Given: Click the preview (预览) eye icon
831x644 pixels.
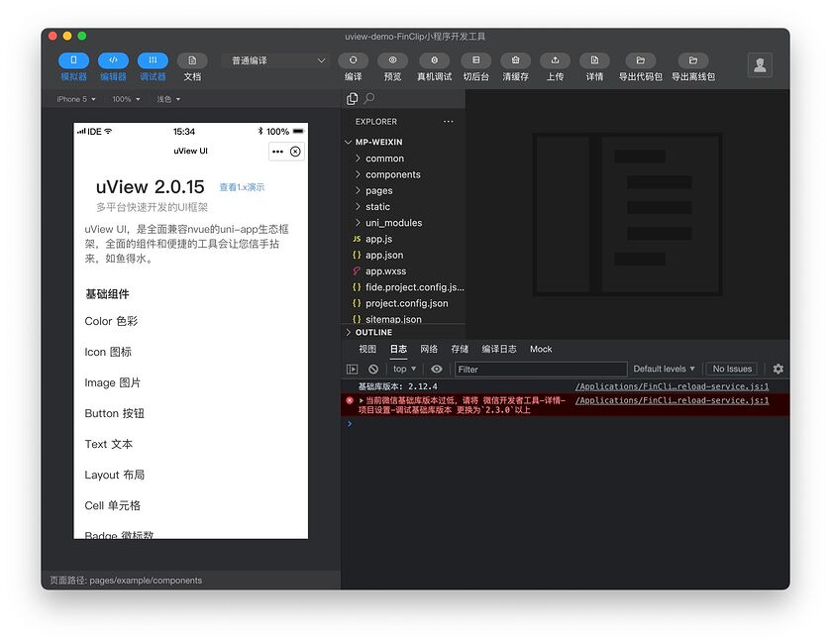Looking at the screenshot, I should tap(392, 60).
